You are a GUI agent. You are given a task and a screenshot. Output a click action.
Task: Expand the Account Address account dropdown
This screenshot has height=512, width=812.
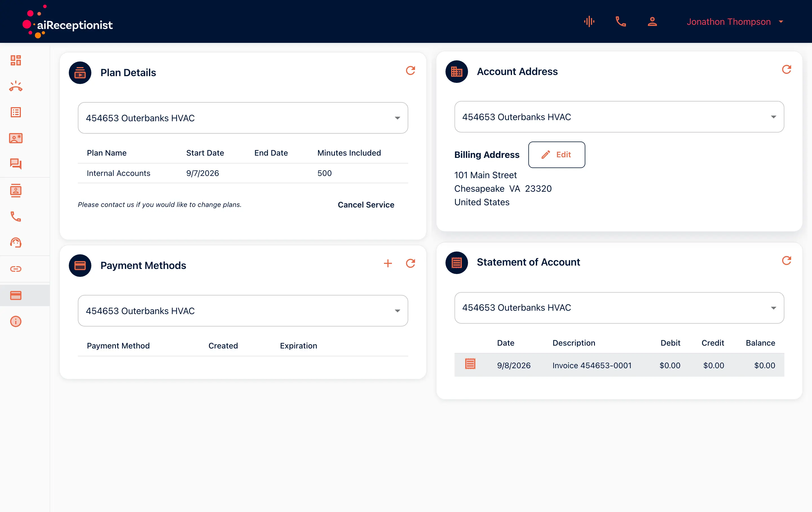click(619, 117)
